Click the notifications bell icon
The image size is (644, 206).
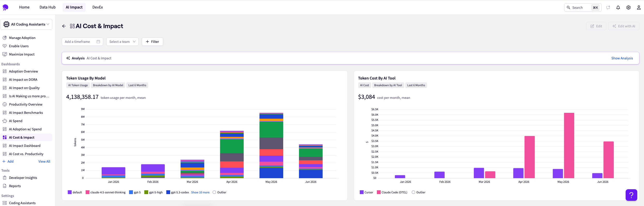(x=618, y=7)
